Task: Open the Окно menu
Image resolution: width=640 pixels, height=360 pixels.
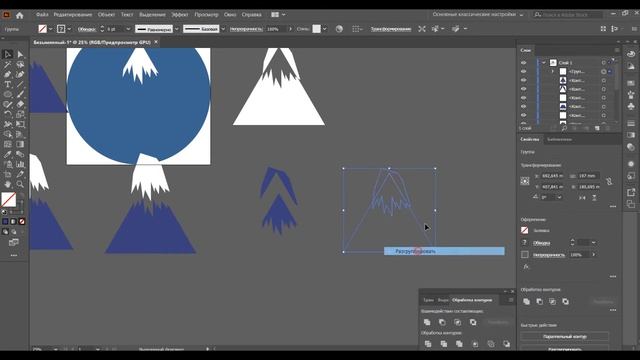Action: (x=230, y=14)
